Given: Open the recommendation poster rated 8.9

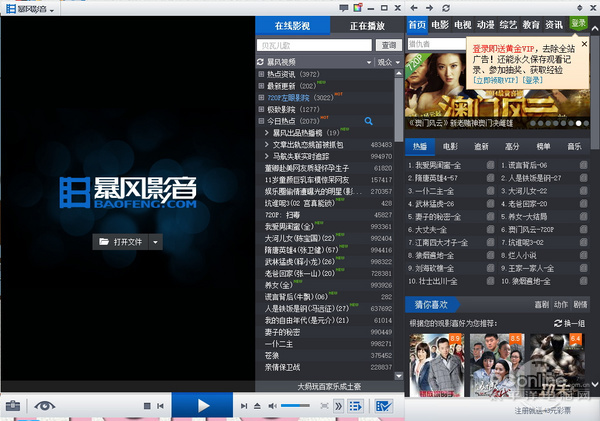Looking at the screenshot, I should pyautogui.click(x=437, y=365).
